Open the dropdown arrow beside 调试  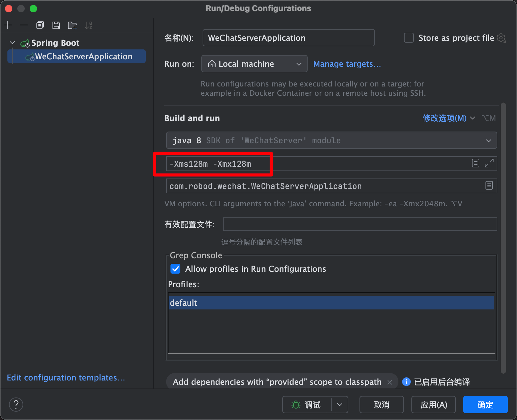coord(340,405)
